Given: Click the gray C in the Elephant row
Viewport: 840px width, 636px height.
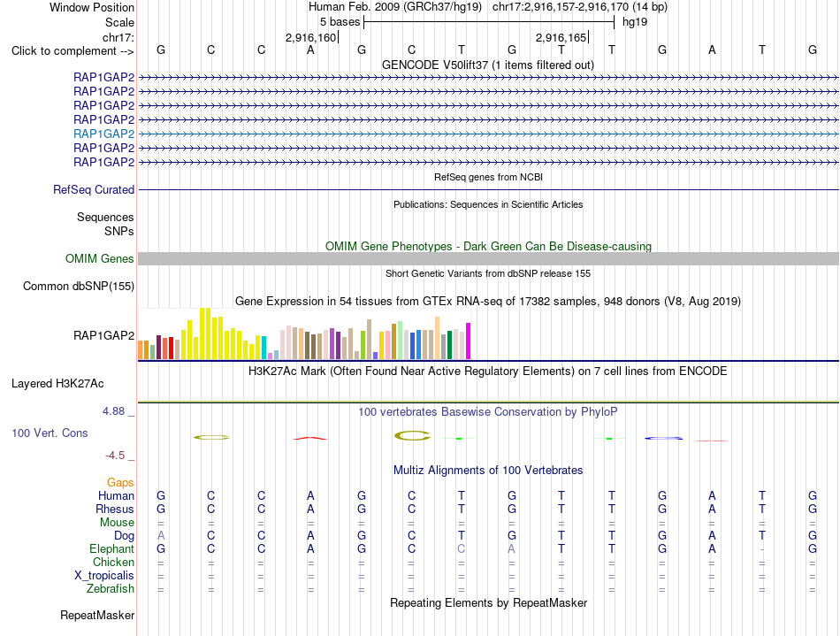Looking at the screenshot, I should point(462,548).
